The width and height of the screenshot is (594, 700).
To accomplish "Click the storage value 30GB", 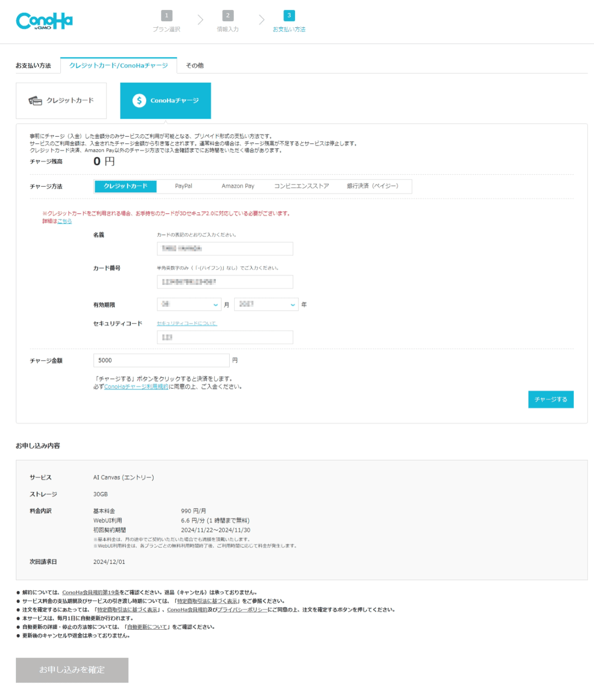I will [100, 494].
